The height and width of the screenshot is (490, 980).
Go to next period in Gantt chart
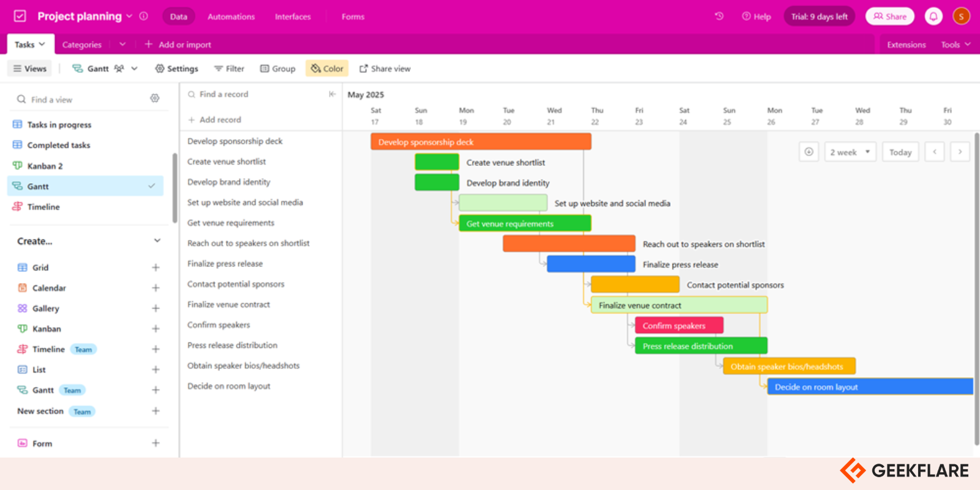point(960,152)
